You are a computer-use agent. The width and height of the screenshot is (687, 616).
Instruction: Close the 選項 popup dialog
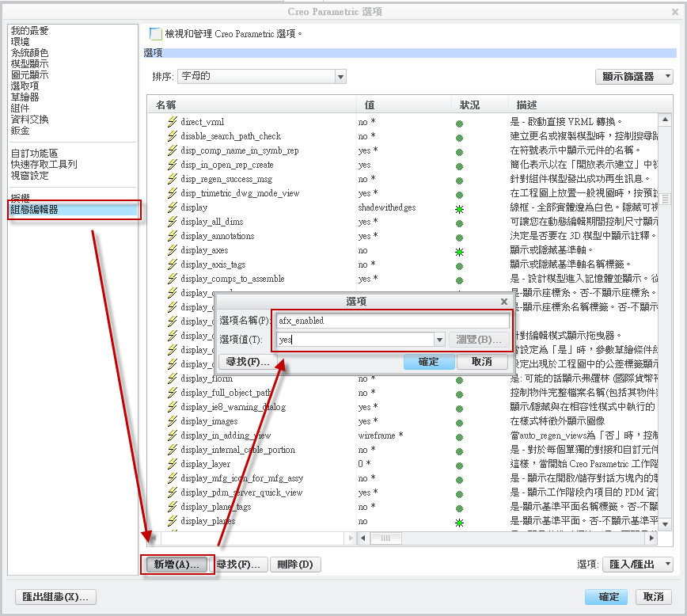(504, 302)
